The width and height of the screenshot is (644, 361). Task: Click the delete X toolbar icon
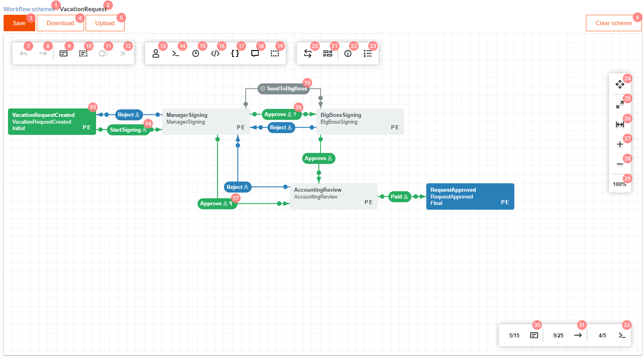(123, 54)
